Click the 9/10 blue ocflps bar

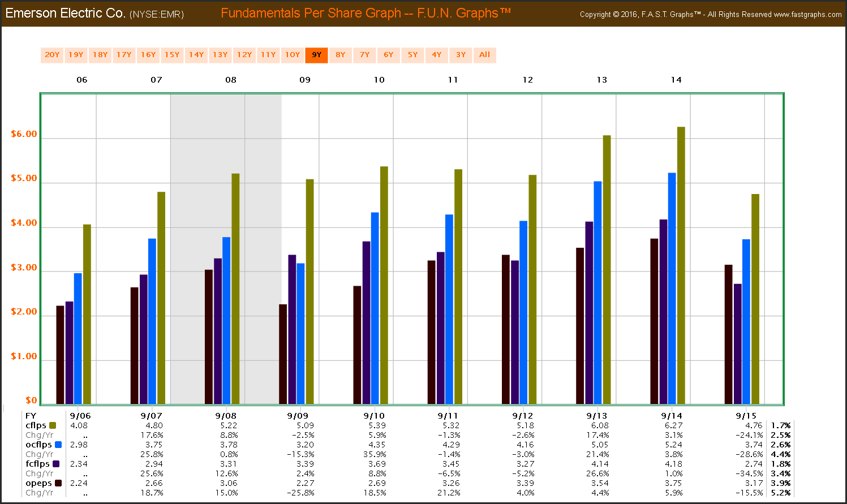[x=375, y=308]
